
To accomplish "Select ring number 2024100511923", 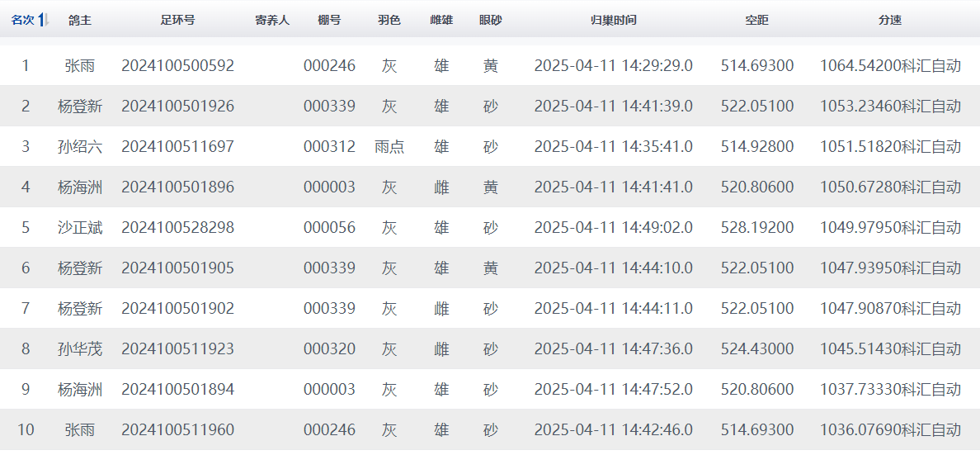I will pos(177,349).
